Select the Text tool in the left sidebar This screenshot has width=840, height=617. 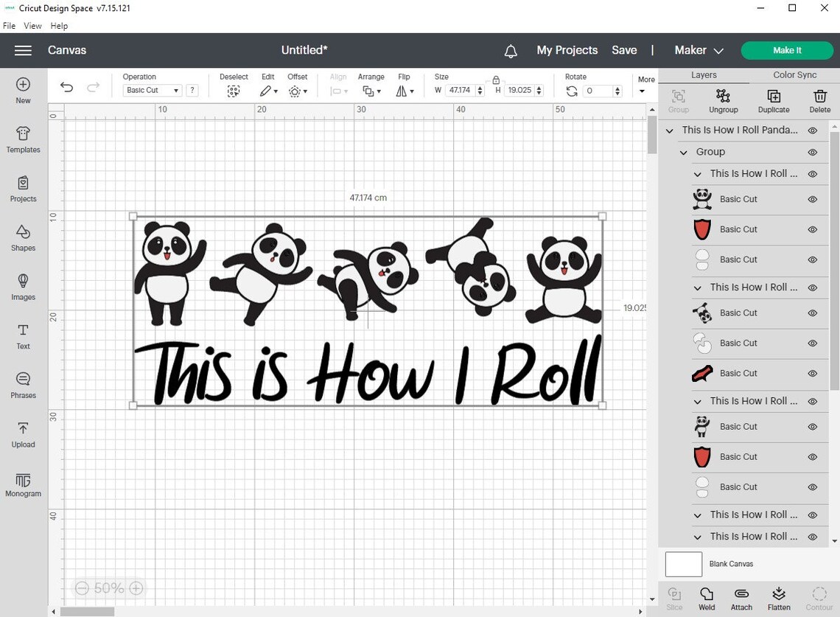[x=23, y=337]
